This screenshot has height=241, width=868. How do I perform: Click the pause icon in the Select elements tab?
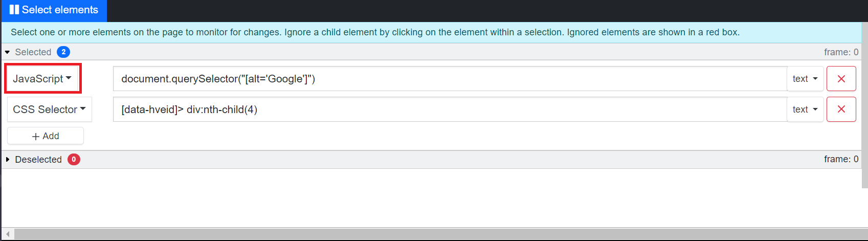coord(14,10)
